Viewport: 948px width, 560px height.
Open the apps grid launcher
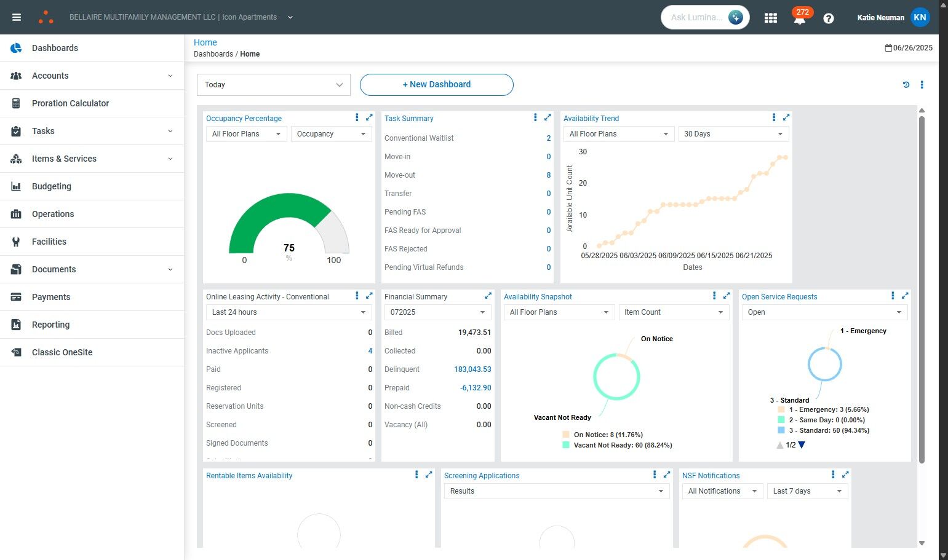pyautogui.click(x=770, y=18)
